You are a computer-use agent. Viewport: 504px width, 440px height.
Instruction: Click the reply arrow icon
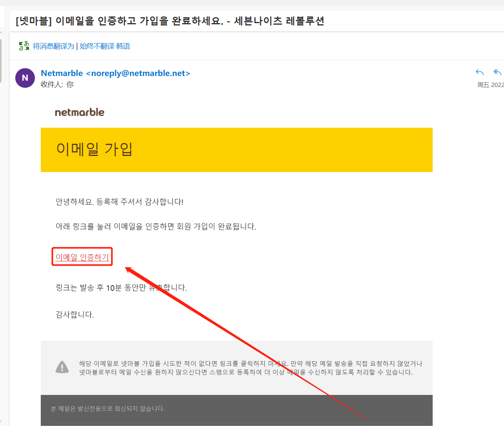480,72
